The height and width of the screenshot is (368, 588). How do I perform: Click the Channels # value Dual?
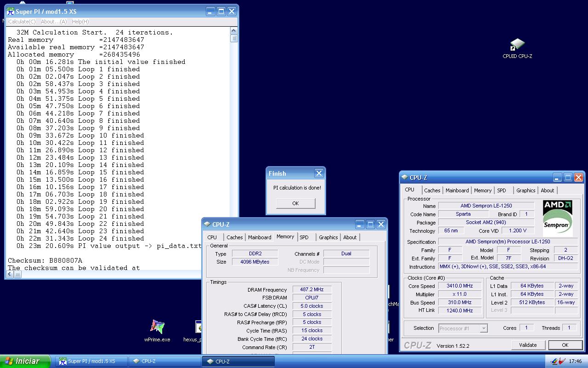pos(346,253)
